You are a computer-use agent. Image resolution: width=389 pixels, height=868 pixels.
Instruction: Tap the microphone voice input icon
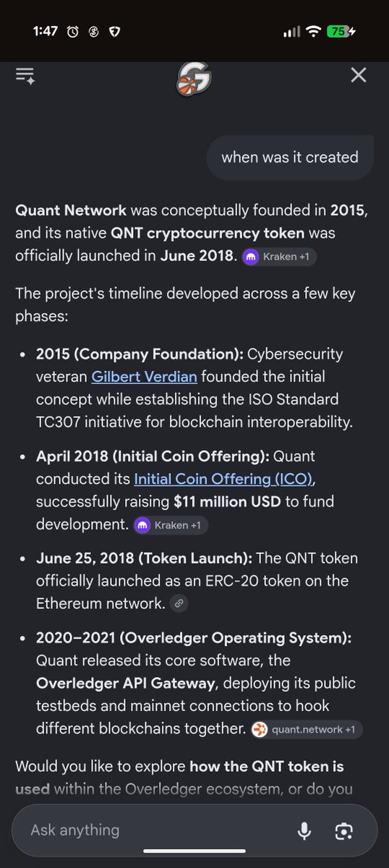click(304, 830)
